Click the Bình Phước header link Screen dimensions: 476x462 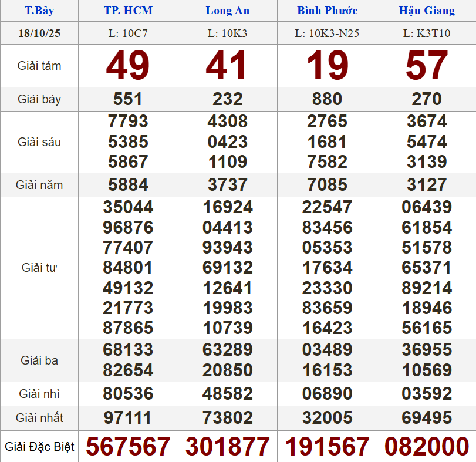(327, 11)
